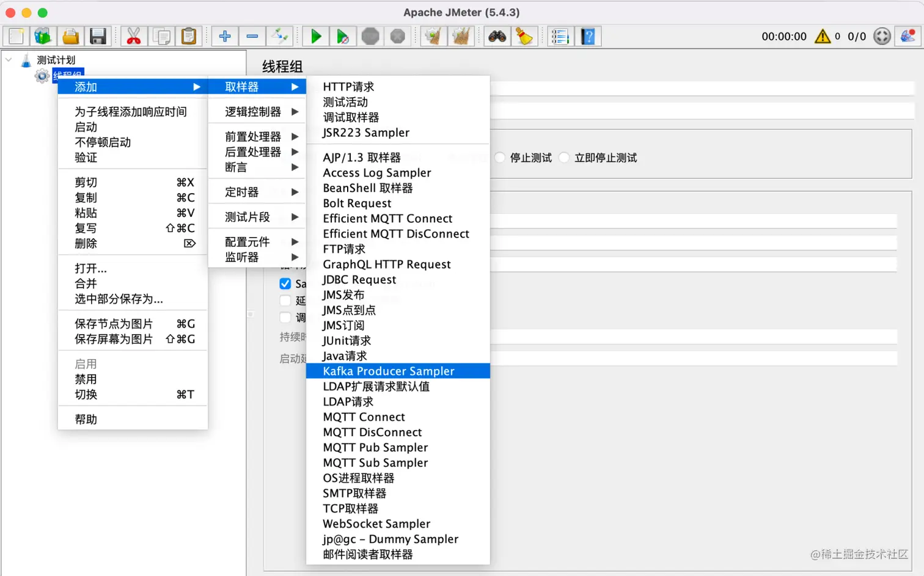
Task: Choose 保存节点为图片 option
Action: point(133,324)
